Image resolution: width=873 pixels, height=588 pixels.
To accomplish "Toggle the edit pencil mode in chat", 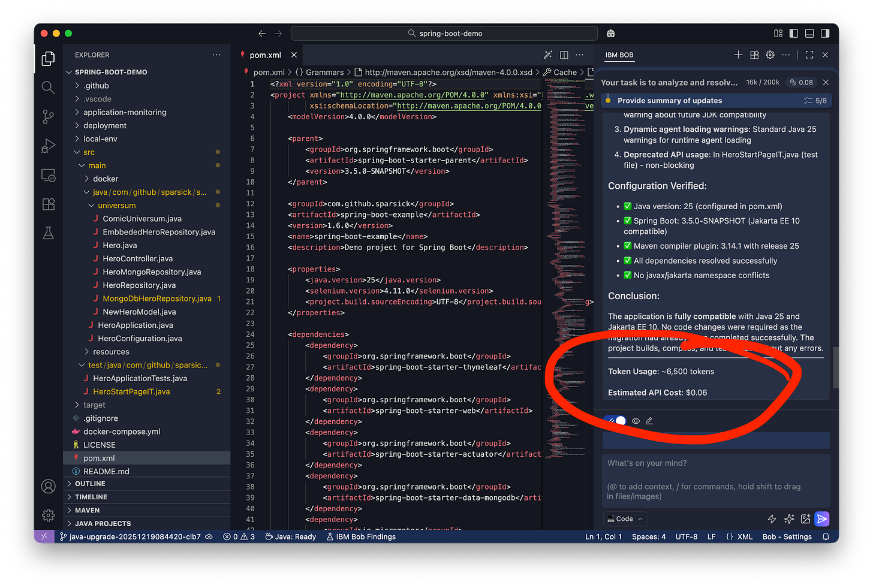I will [x=649, y=421].
